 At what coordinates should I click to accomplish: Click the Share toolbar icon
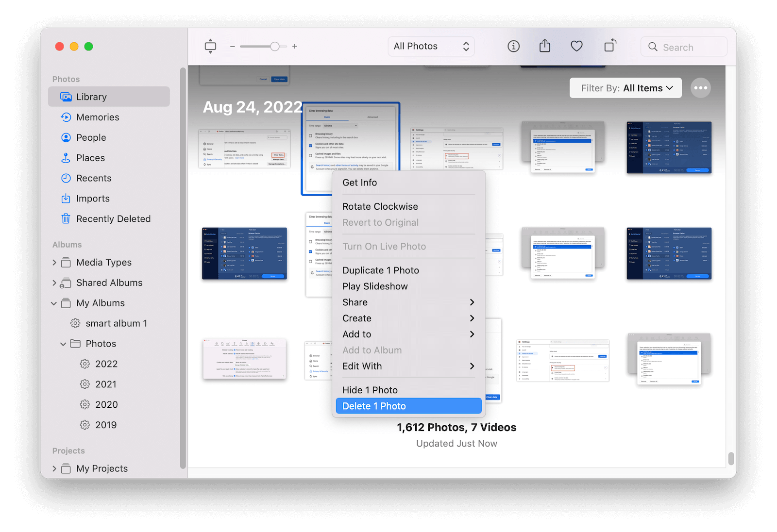[545, 46]
